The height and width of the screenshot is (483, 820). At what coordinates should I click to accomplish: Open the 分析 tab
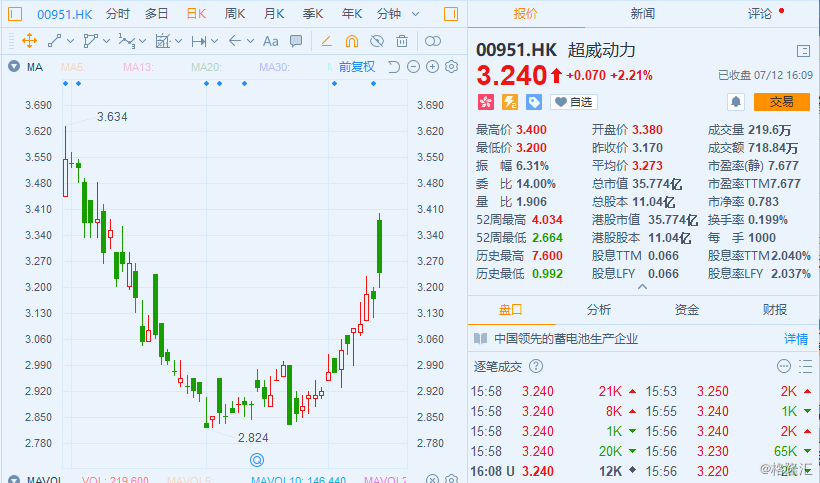pos(599,309)
